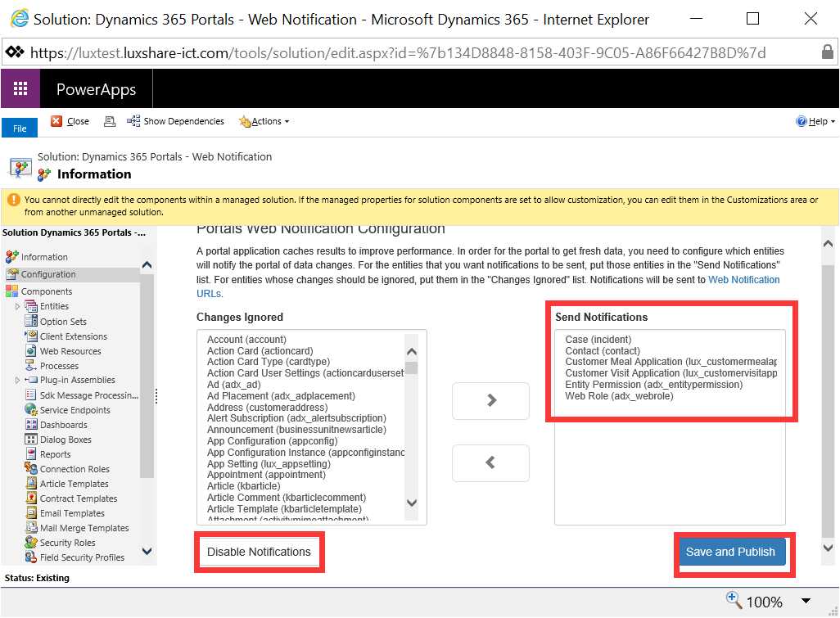Click the File menu tab
The image size is (840, 618).
[x=20, y=128]
